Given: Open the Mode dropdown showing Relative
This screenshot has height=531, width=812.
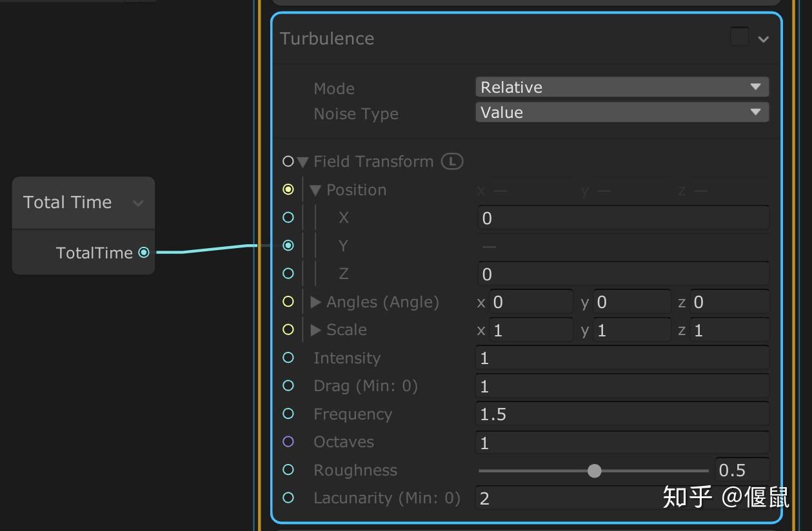Looking at the screenshot, I should coord(621,86).
